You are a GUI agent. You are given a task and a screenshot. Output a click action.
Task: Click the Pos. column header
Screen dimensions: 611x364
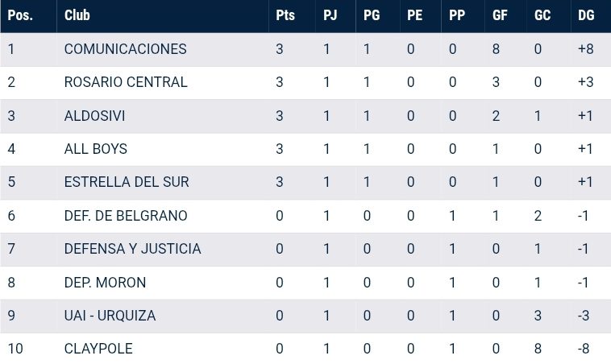pyautogui.click(x=19, y=16)
